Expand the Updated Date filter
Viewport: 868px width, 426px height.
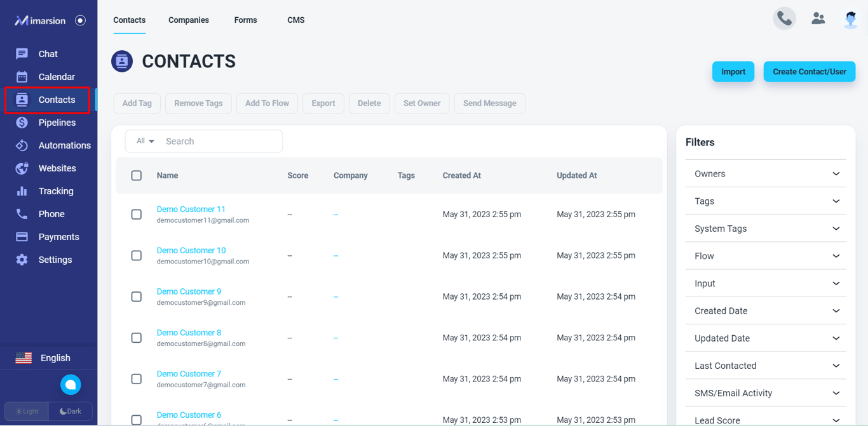[x=766, y=338]
